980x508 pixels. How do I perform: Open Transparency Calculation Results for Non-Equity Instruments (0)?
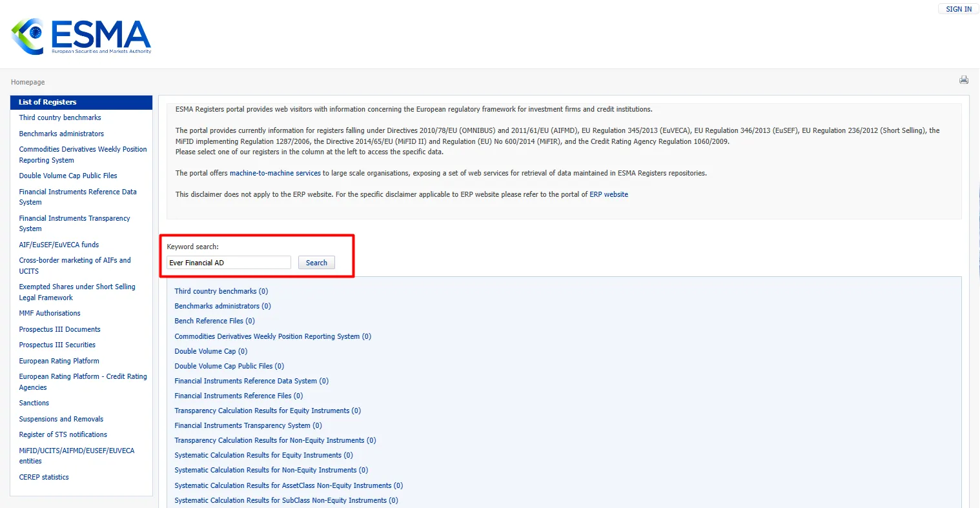275,440
